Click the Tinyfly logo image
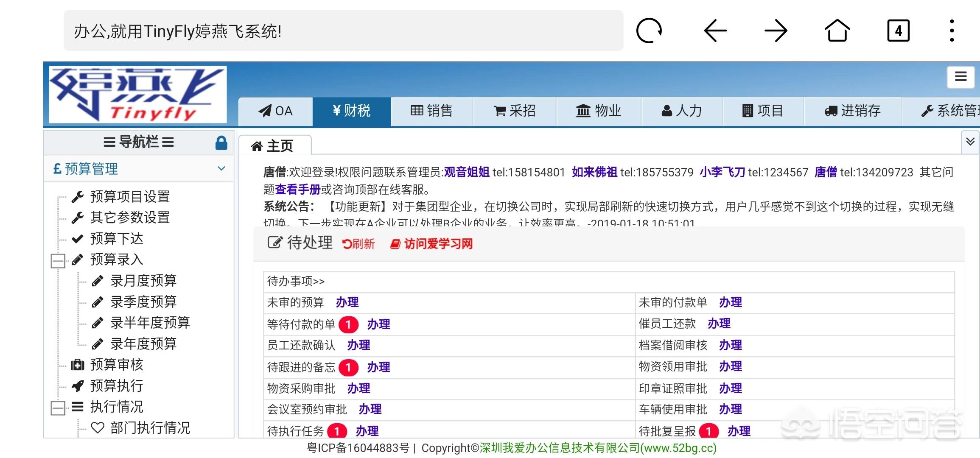 137,94
